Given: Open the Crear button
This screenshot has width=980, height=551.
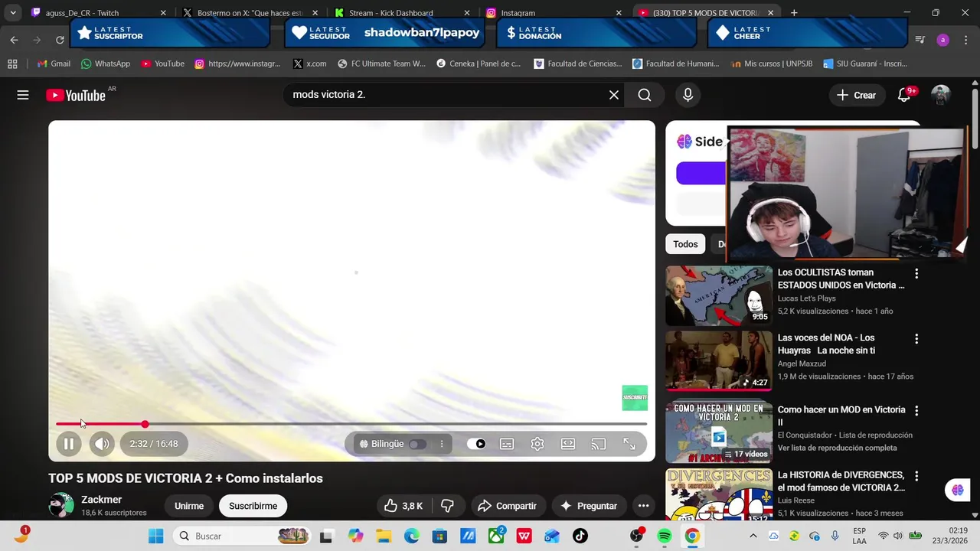Looking at the screenshot, I should coord(856,95).
